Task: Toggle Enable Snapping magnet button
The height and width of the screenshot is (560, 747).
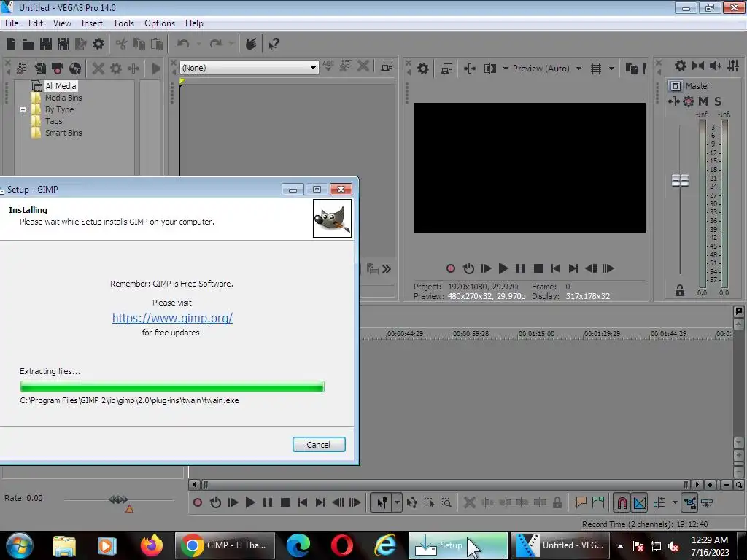Action: [x=622, y=502]
